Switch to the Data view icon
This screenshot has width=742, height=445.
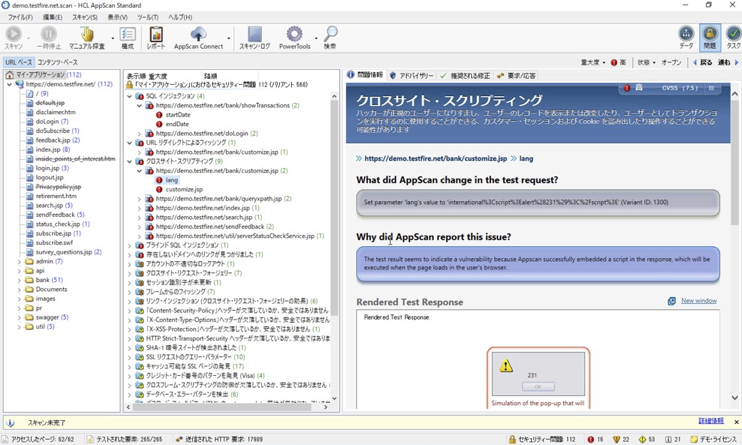pos(686,34)
